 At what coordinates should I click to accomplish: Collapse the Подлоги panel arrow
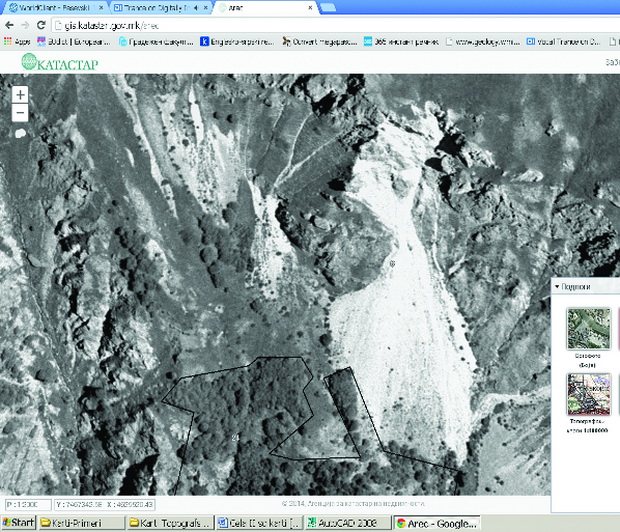tap(557, 286)
